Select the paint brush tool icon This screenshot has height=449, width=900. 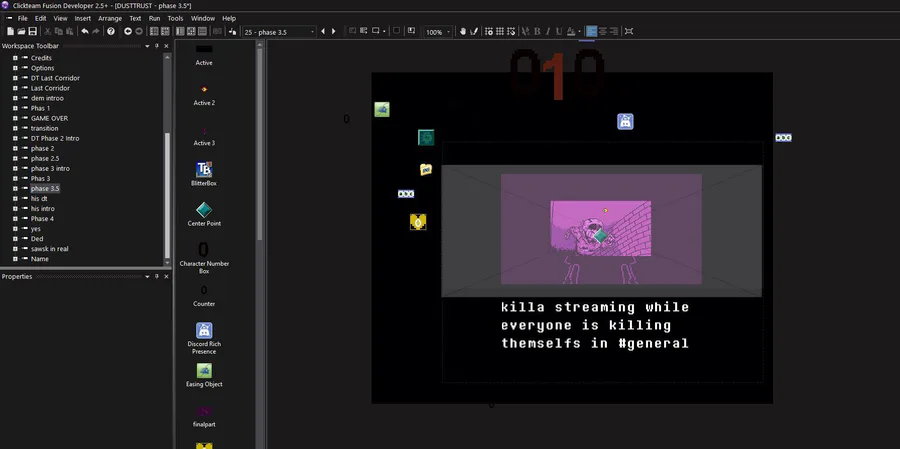click(x=474, y=32)
